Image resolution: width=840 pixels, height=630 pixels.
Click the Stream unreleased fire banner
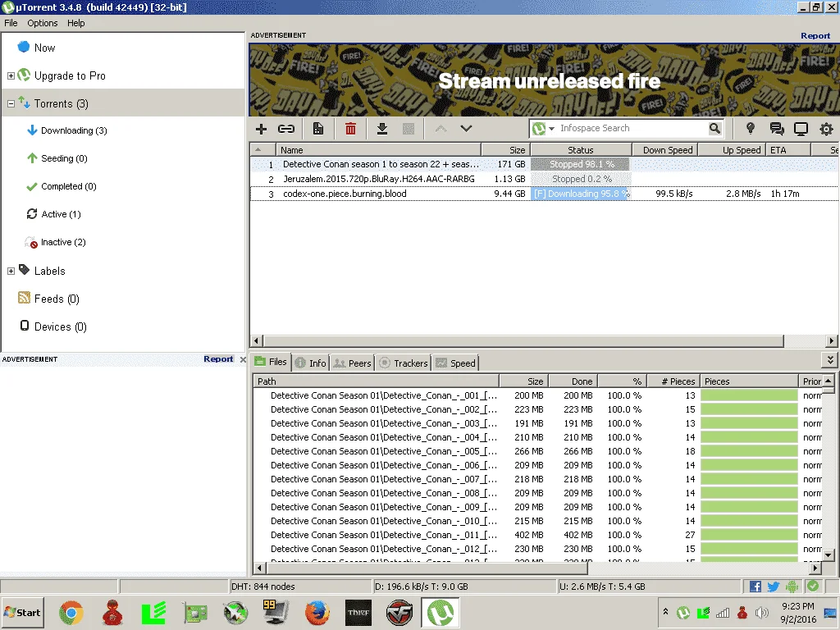(545, 80)
